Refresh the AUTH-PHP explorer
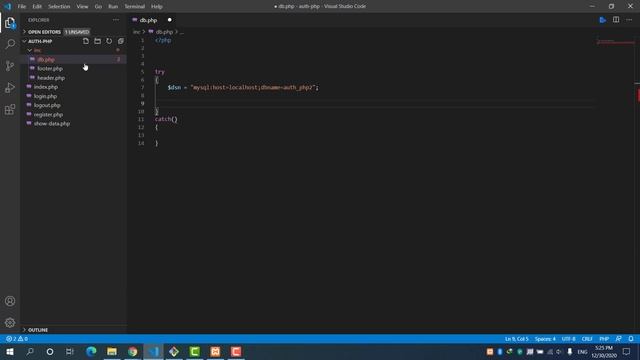Image resolution: width=640 pixels, height=360 pixels. (x=109, y=41)
